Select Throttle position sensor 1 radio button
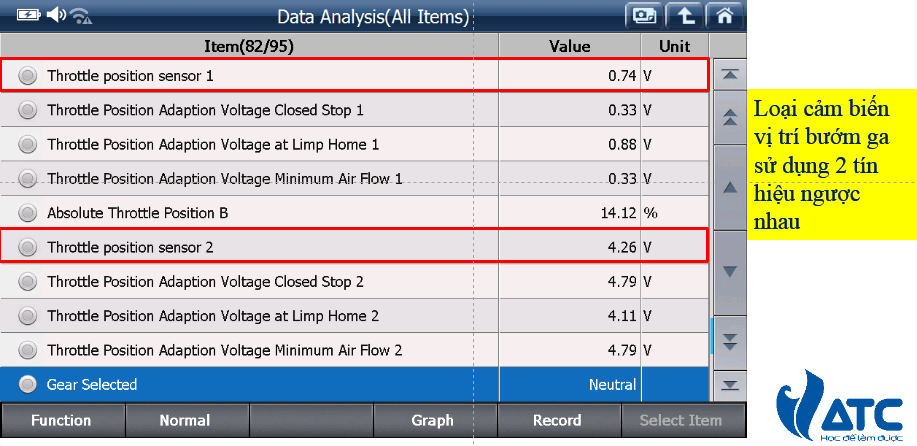 27,75
